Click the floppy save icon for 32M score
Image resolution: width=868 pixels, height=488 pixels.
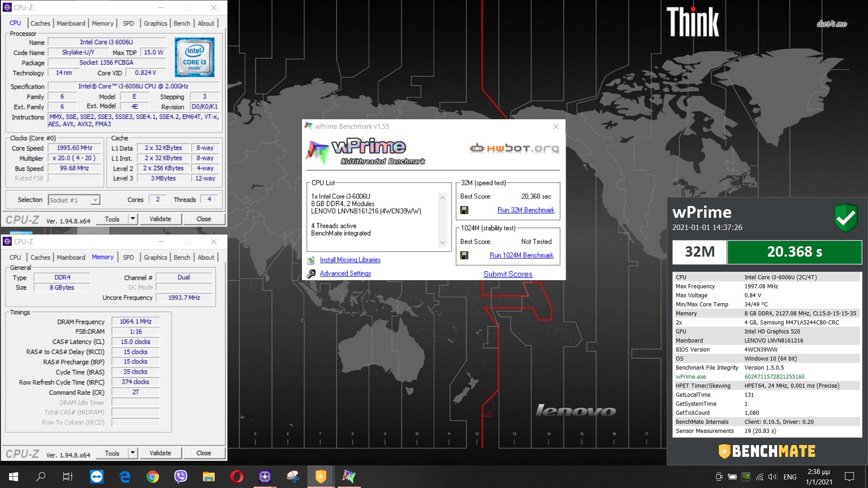[464, 210]
